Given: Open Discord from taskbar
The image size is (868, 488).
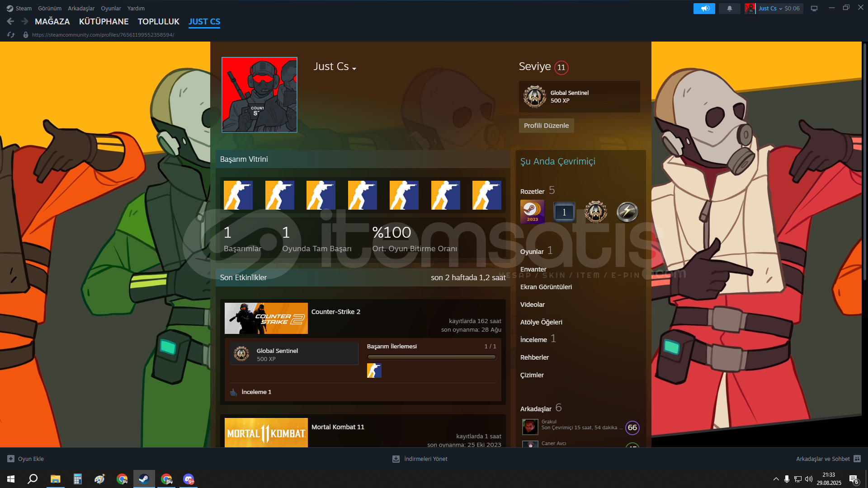Looking at the screenshot, I should [x=189, y=479].
